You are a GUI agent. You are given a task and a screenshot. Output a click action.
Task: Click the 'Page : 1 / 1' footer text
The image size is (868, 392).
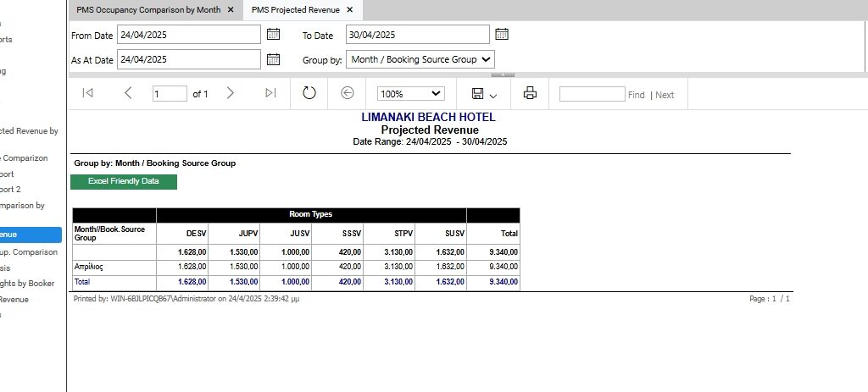(x=770, y=299)
